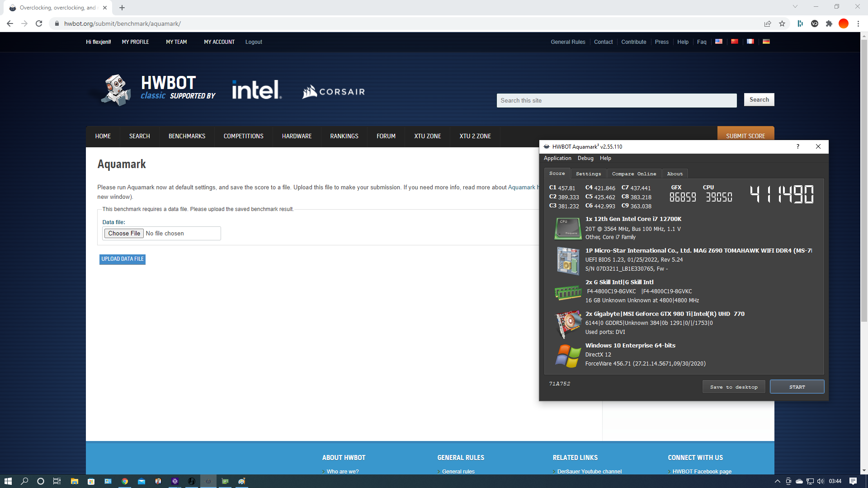Click the Logout link

pyautogui.click(x=254, y=42)
